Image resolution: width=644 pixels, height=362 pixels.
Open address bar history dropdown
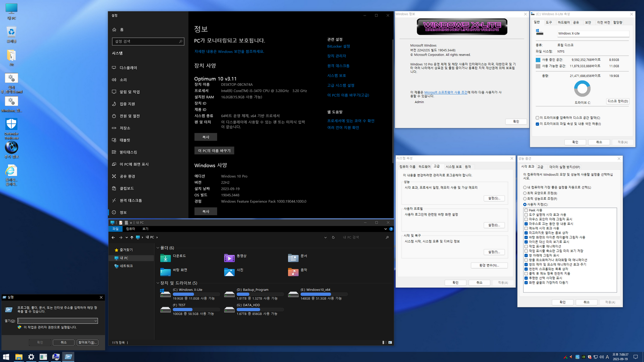tap(325, 237)
